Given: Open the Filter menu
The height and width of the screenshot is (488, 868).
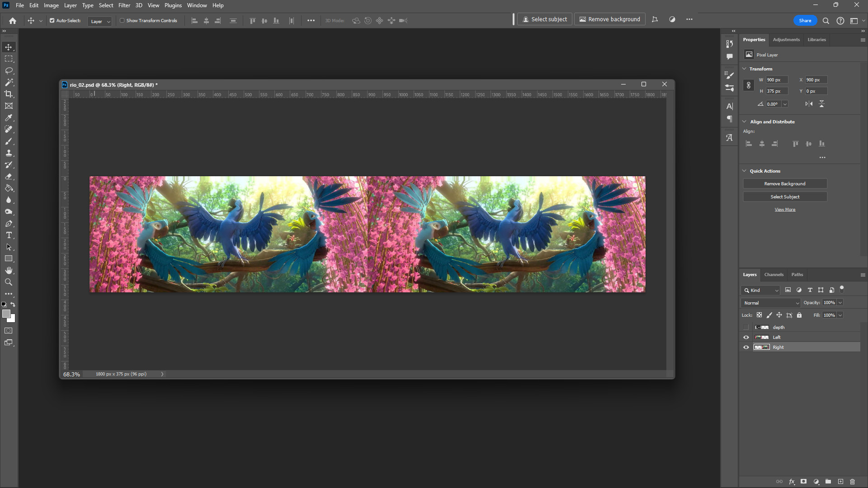Looking at the screenshot, I should tap(124, 5).
